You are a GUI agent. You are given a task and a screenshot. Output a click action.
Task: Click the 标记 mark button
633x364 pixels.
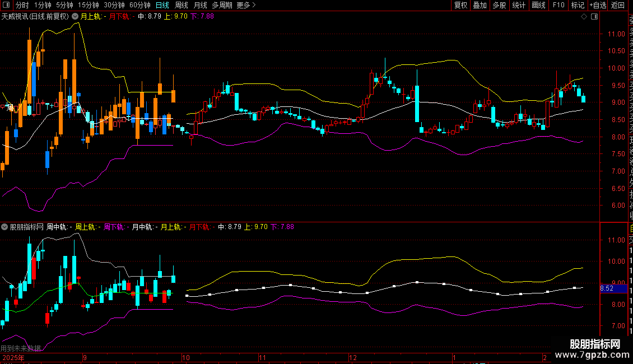(x=578, y=5)
